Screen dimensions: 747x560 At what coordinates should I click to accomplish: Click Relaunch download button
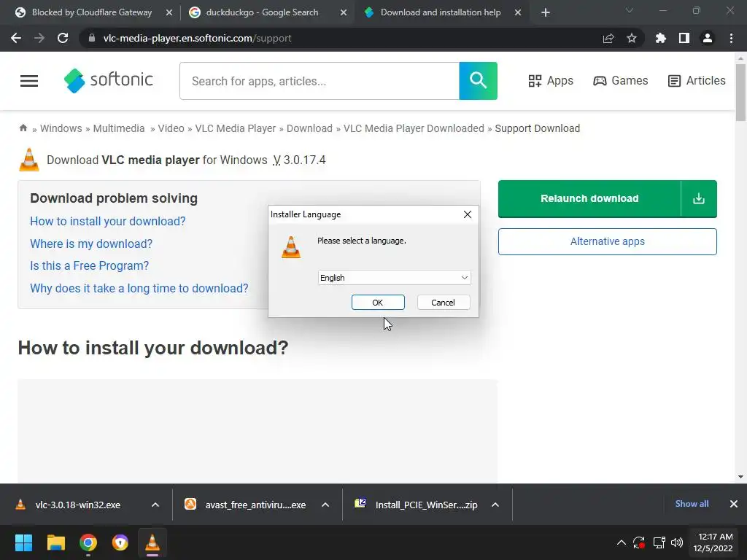(x=589, y=198)
